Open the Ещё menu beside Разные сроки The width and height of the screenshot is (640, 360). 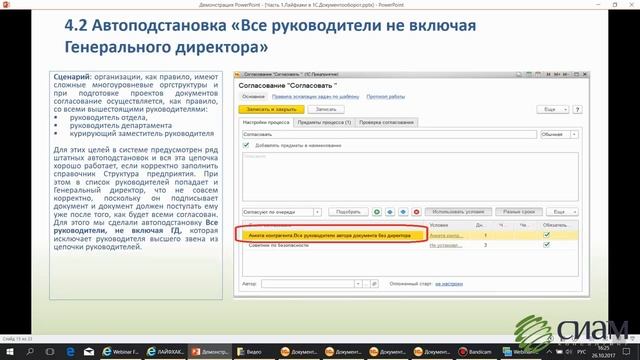click(x=562, y=212)
